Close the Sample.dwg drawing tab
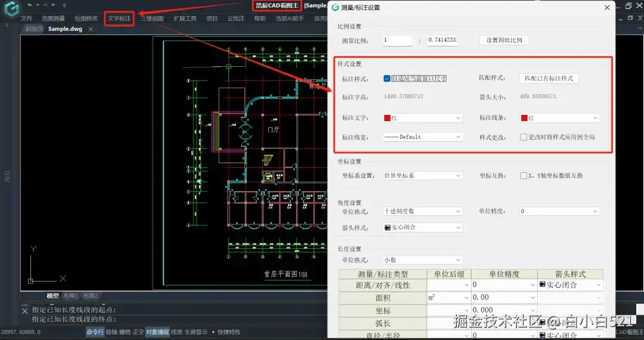This screenshot has height=340, width=644. [91, 29]
